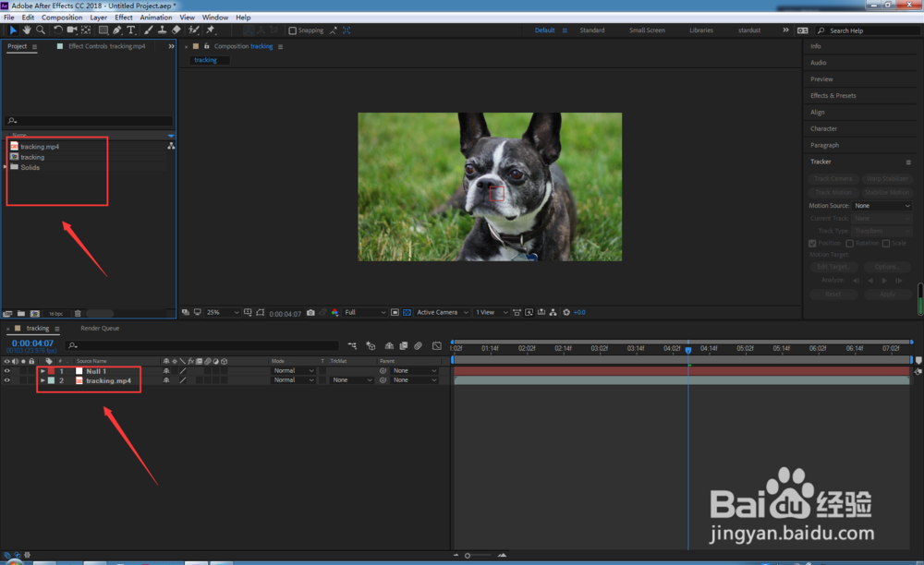This screenshot has width=924, height=565.
Task: Open Null 1 blending Mode dropdown
Action: 294,371
